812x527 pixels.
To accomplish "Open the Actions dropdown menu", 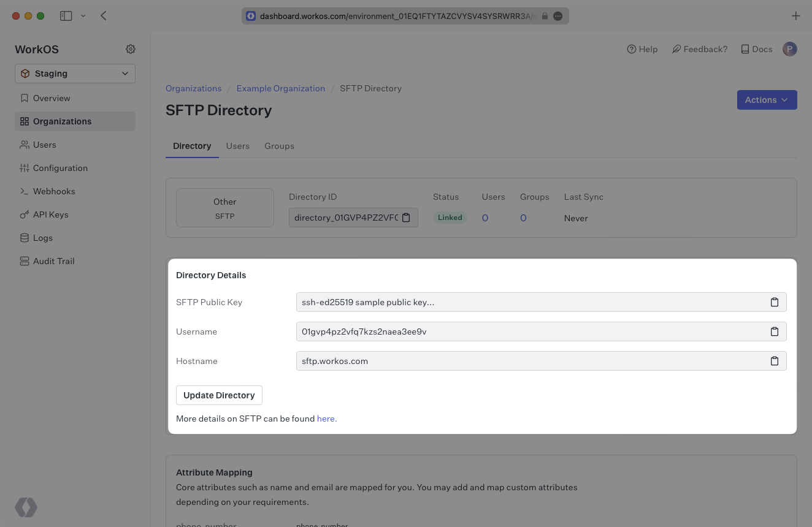I will 767,99.
